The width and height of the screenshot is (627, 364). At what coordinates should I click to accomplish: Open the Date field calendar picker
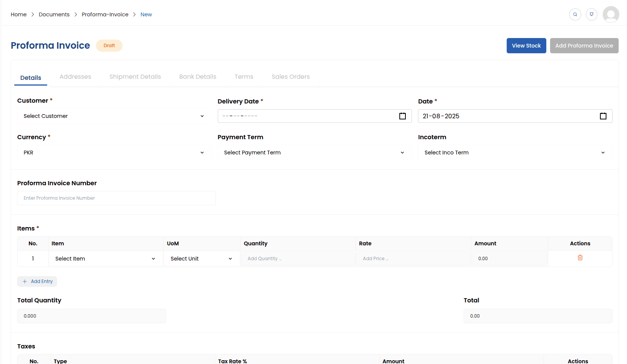[x=603, y=116]
